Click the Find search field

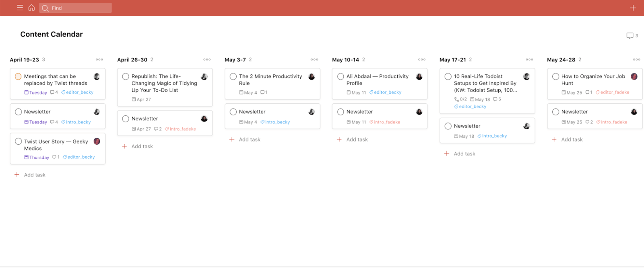pyautogui.click(x=75, y=8)
